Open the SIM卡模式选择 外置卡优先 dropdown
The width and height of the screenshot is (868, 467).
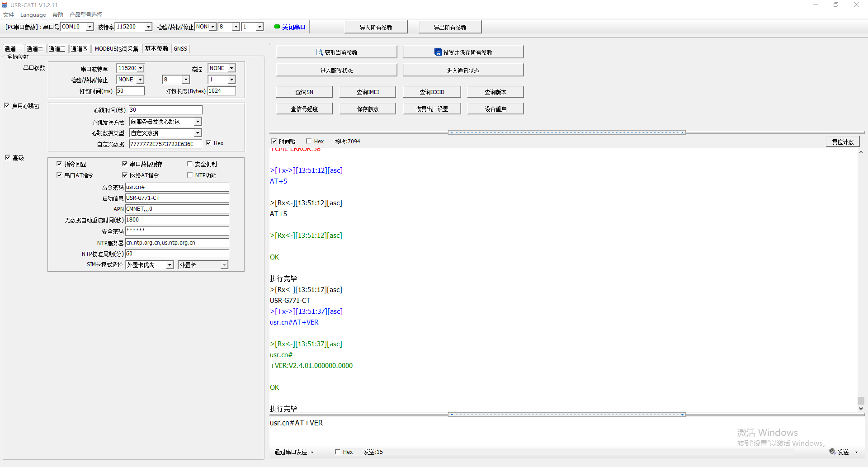pyautogui.click(x=170, y=265)
